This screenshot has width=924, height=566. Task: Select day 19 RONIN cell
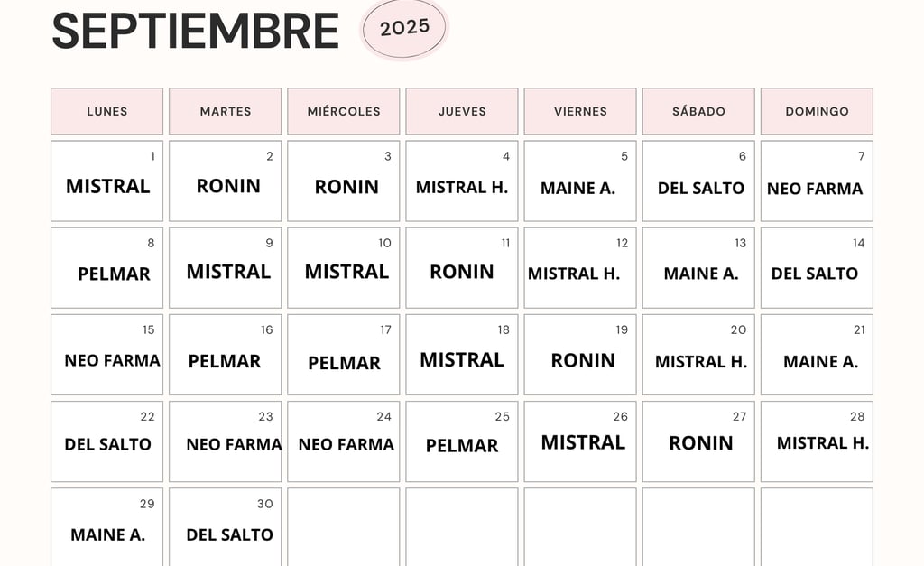pos(580,355)
